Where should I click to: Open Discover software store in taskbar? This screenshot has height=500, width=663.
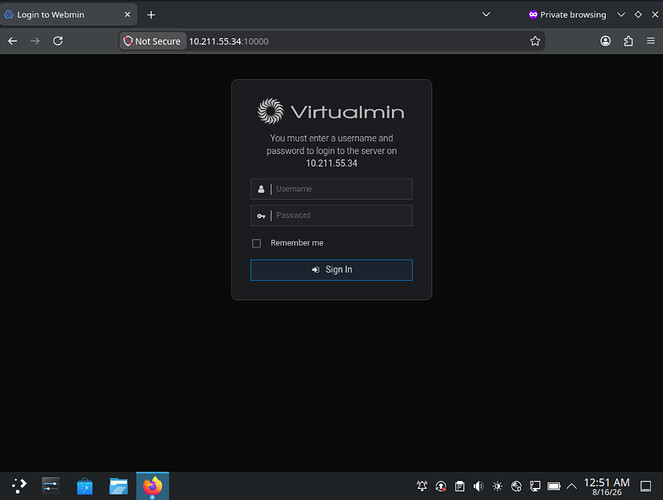85,486
